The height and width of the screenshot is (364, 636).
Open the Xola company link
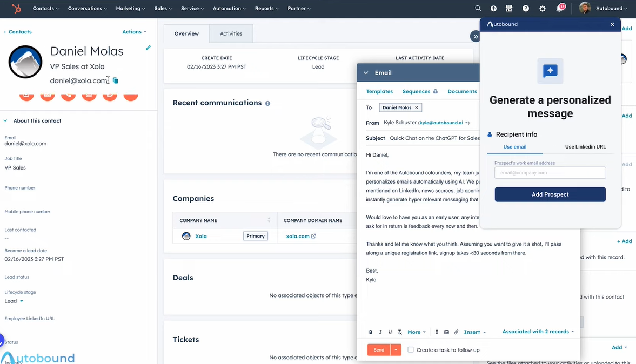click(x=201, y=236)
